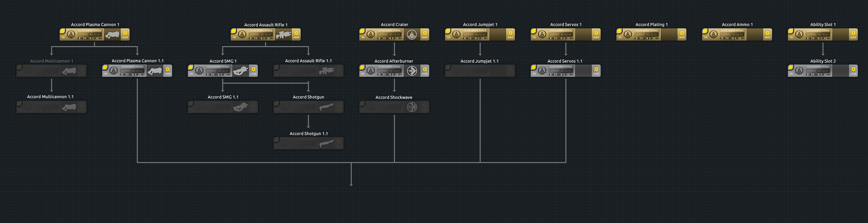
Task: Select the submachine gun icon on Accord SMG 1
Action: (241, 71)
